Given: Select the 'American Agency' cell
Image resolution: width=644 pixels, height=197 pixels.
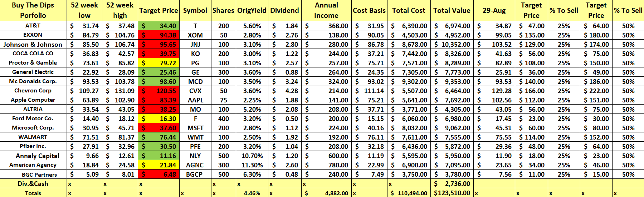Looking at the screenshot, I should 33,165.
